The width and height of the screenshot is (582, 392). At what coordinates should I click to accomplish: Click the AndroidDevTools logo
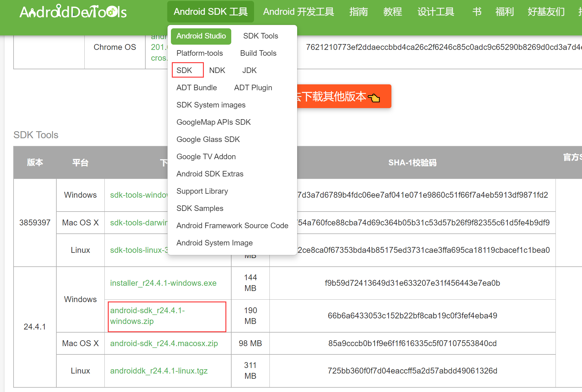point(73,11)
